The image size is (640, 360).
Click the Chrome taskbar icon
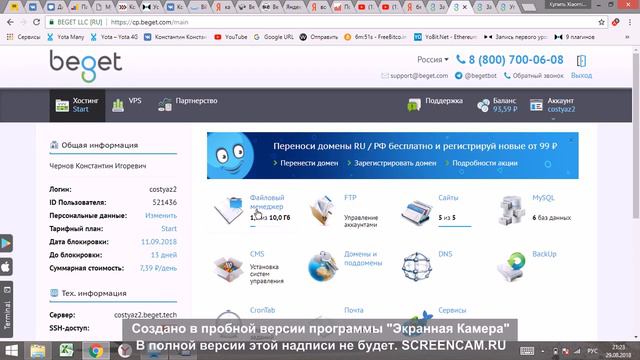coord(96,351)
